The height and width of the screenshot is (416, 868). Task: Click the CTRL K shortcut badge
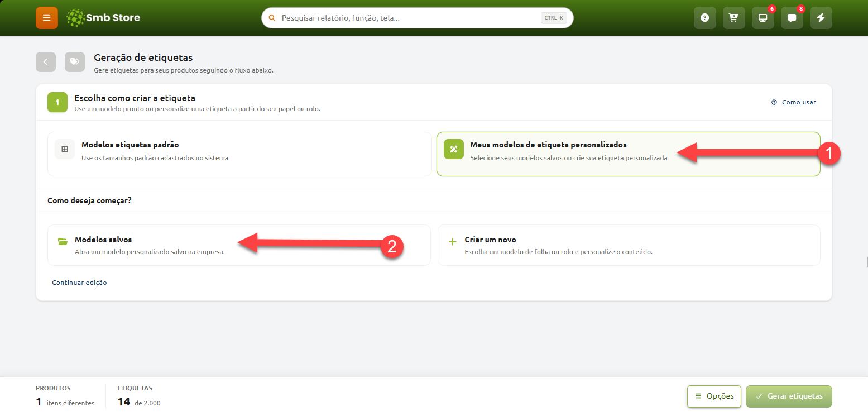[554, 18]
